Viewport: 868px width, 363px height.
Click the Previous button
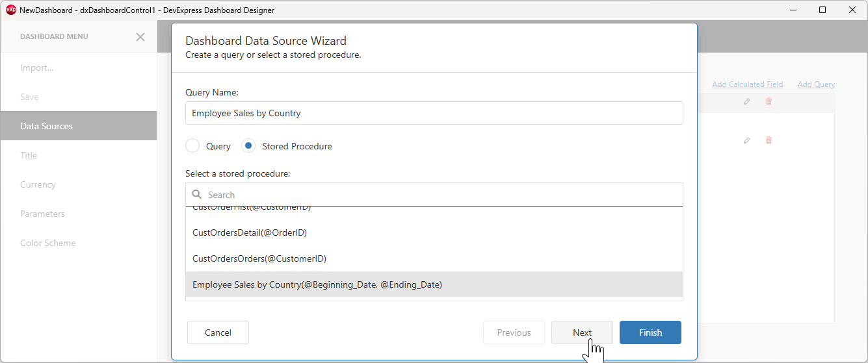click(514, 332)
